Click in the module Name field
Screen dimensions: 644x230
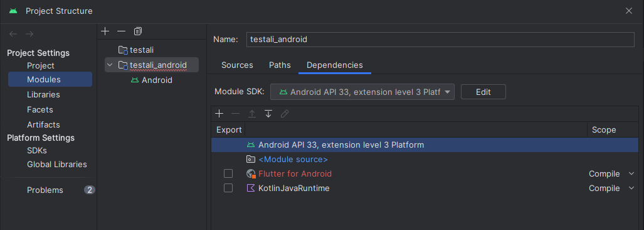(x=440, y=40)
